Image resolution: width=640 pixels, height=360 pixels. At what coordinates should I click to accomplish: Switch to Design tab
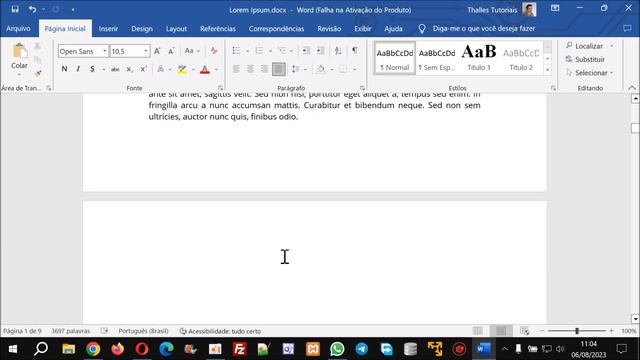[142, 29]
